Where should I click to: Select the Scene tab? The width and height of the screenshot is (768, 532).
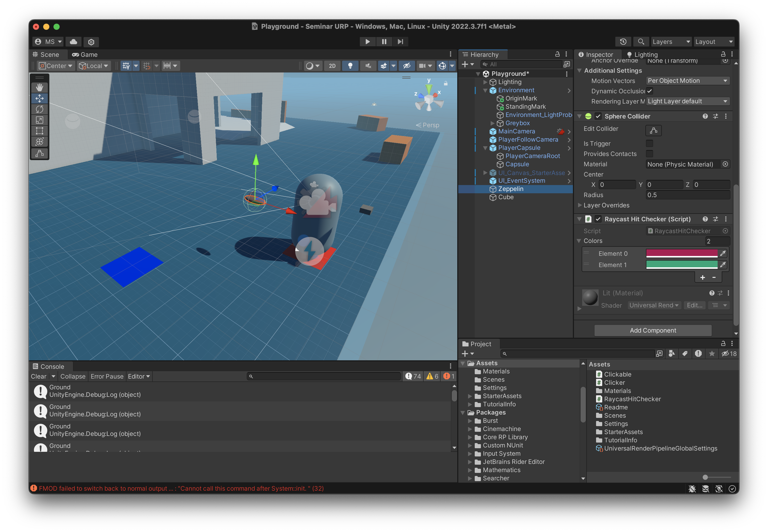46,55
